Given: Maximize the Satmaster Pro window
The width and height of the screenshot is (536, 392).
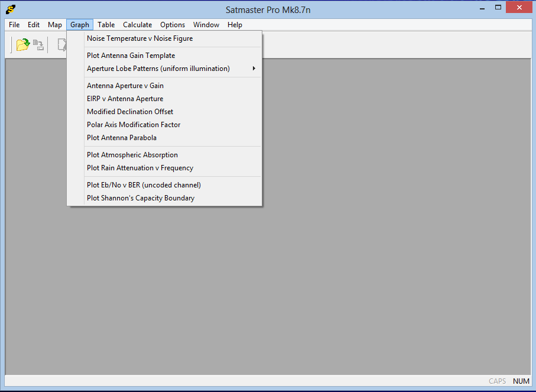Looking at the screenshot, I should tap(498, 8).
